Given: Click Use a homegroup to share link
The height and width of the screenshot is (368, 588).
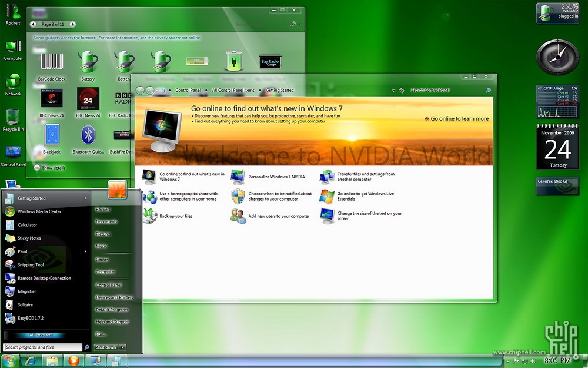Looking at the screenshot, I should click(188, 197).
